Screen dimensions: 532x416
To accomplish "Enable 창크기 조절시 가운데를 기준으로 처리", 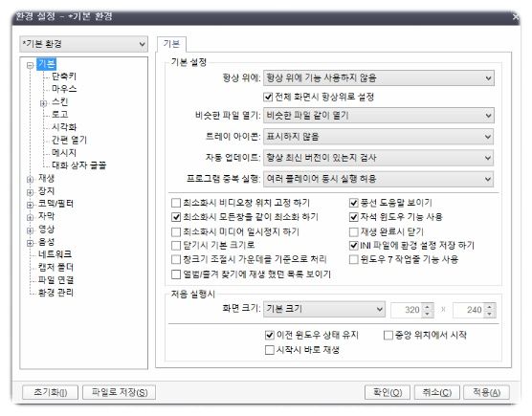I will point(176,260).
